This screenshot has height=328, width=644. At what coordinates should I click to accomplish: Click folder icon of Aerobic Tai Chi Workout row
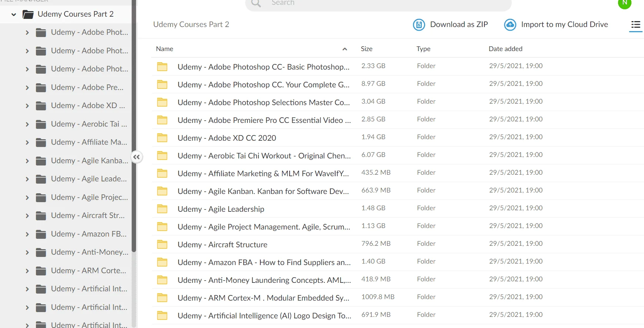[162, 155]
